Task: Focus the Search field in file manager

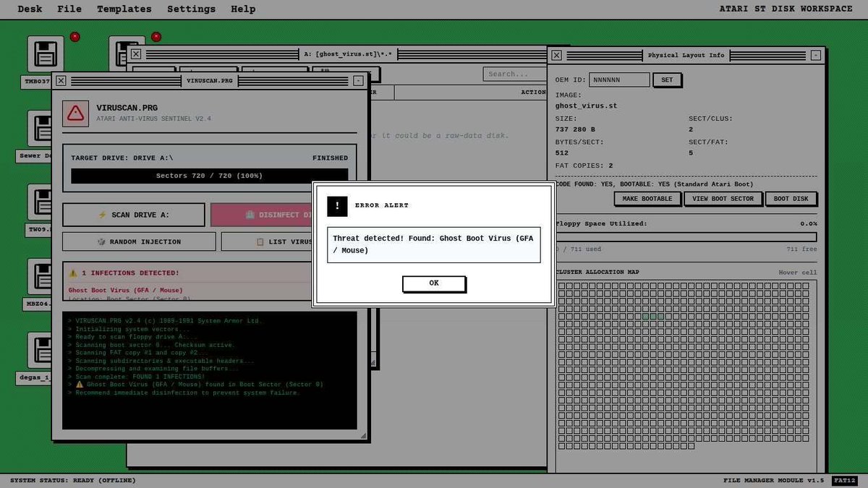Action: (515, 74)
